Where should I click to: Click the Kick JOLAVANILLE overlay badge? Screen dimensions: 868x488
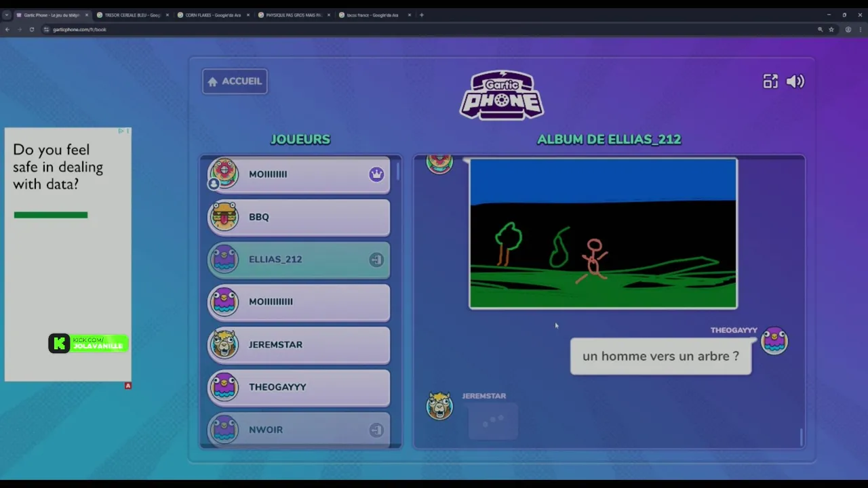pos(88,344)
